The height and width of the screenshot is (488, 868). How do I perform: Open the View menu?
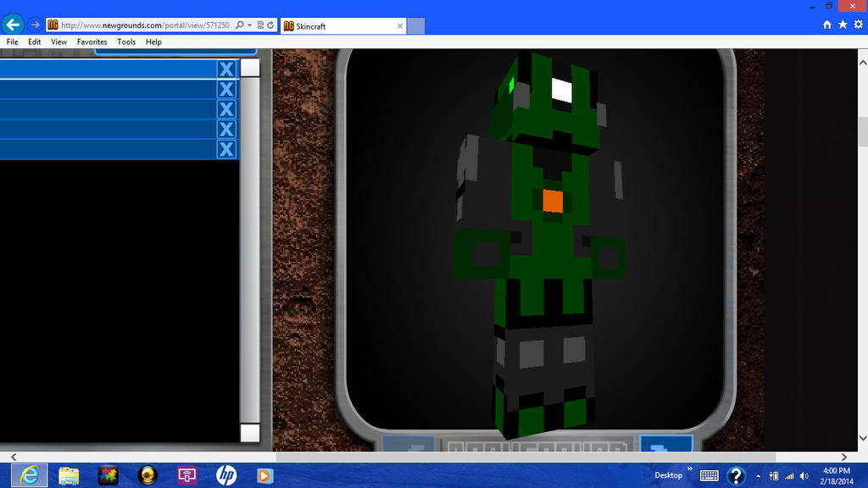point(58,42)
